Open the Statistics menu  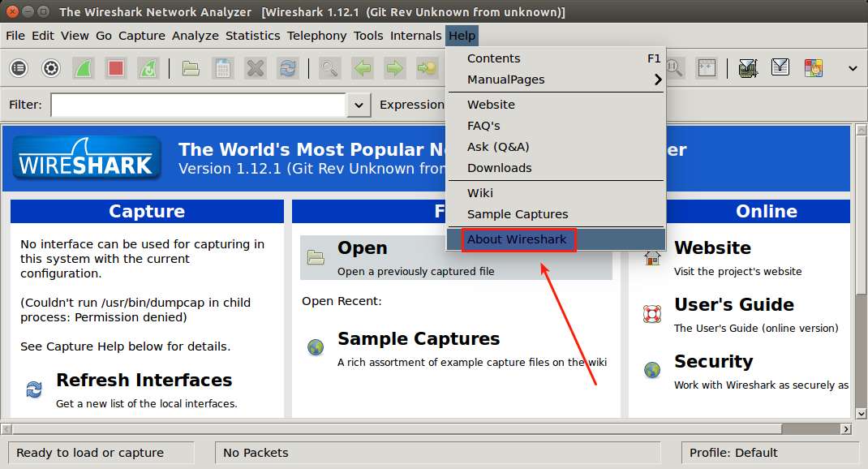[252, 36]
